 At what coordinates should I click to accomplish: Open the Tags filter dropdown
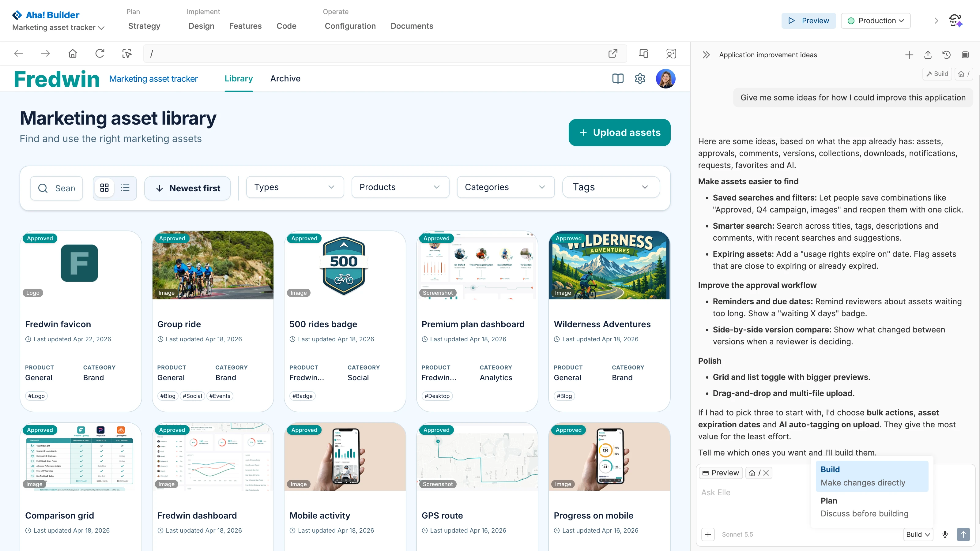611,187
